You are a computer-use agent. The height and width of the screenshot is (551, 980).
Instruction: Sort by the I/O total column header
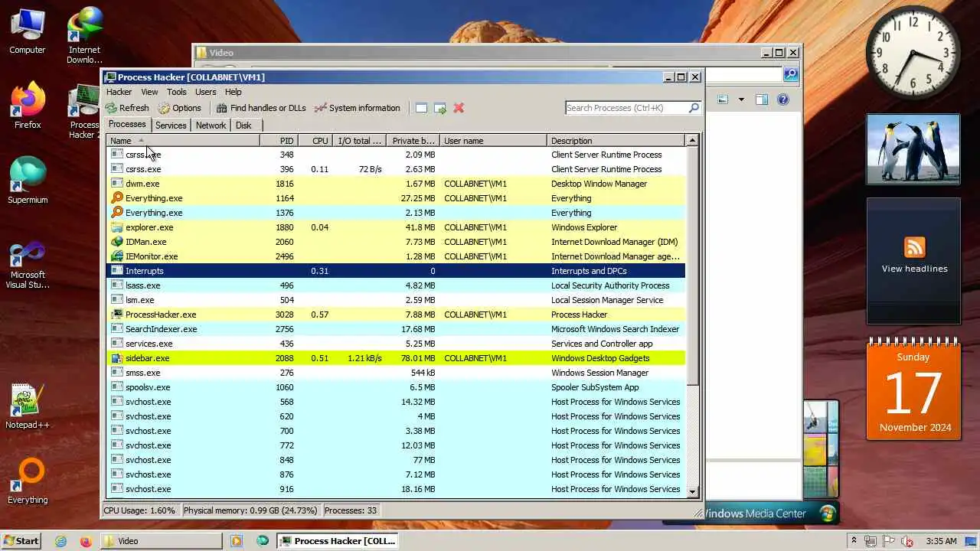pos(359,141)
